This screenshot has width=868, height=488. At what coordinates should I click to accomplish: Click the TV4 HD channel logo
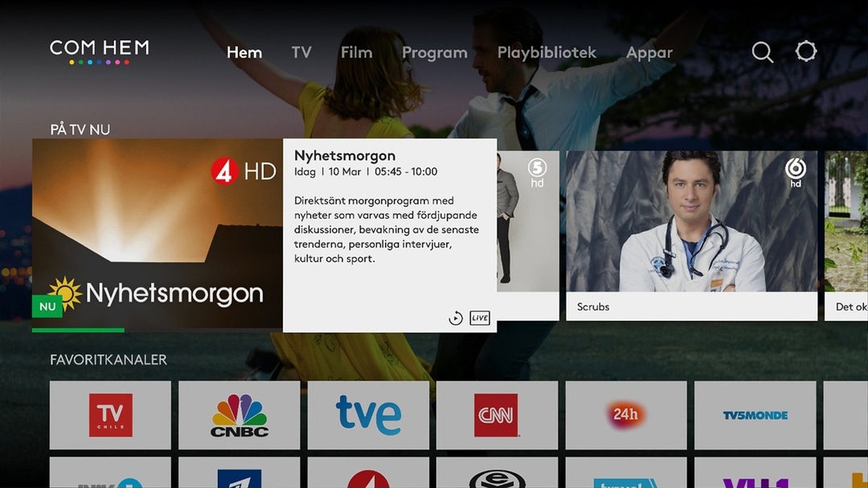pos(244,171)
